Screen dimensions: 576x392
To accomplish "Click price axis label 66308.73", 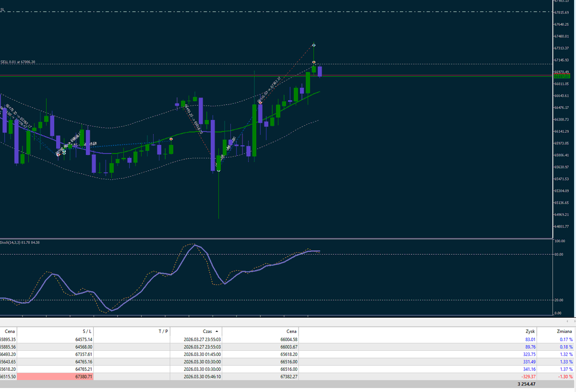I will [x=561, y=119].
